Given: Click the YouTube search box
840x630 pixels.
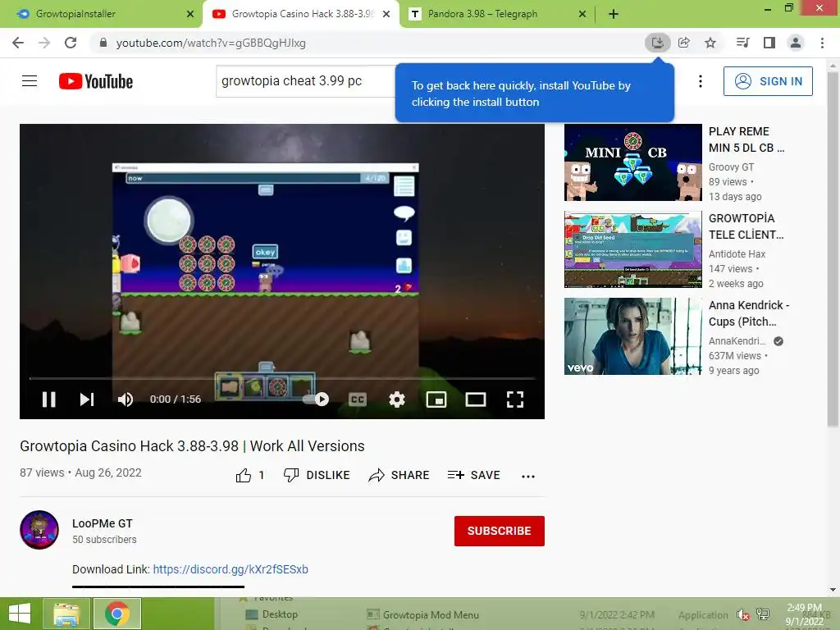Looking at the screenshot, I should point(307,81).
